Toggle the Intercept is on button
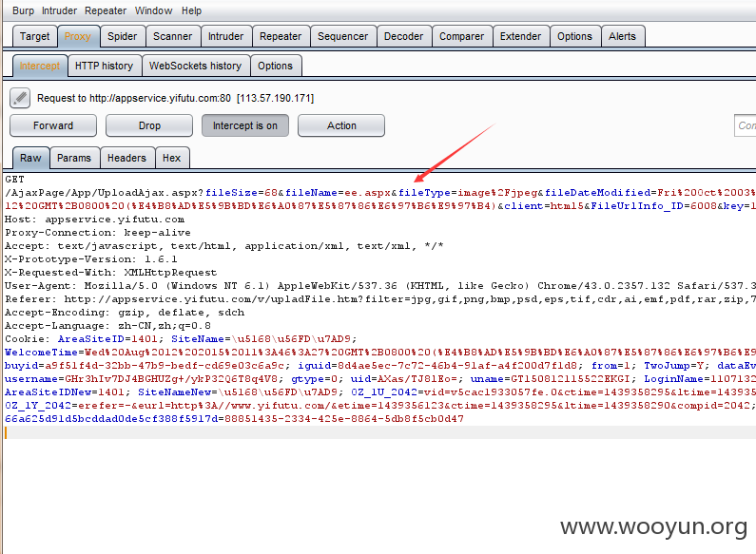This screenshot has width=756, height=554. tap(245, 125)
